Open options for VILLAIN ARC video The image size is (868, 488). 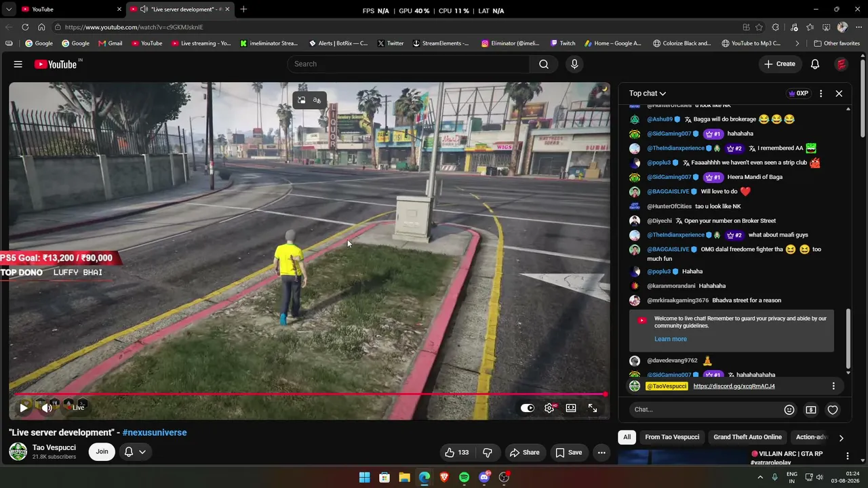point(847,455)
